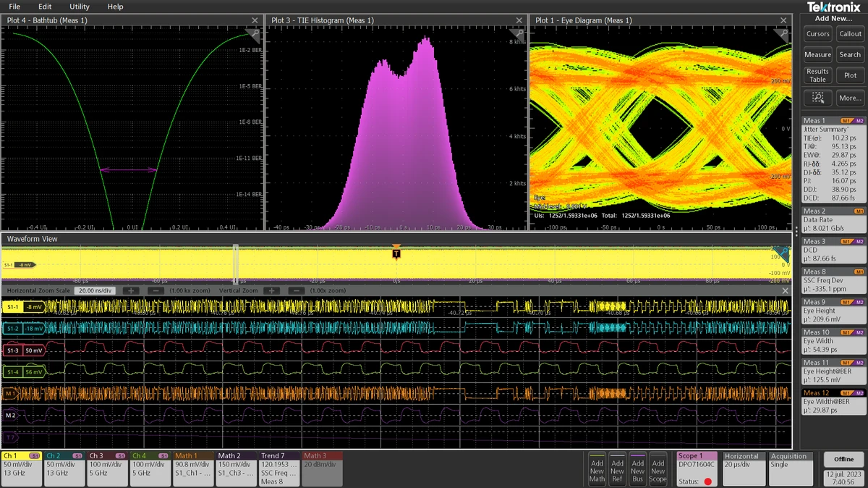Click the Plot button

[x=850, y=75]
